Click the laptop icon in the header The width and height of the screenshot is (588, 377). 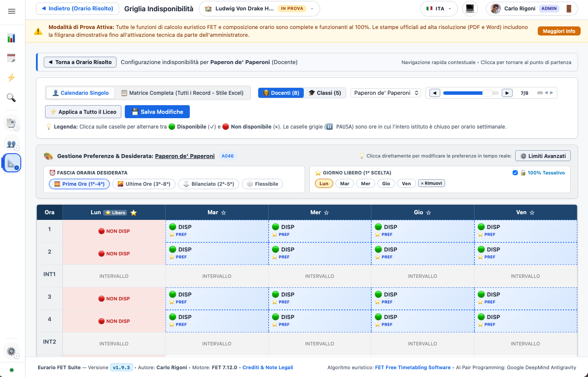(470, 9)
